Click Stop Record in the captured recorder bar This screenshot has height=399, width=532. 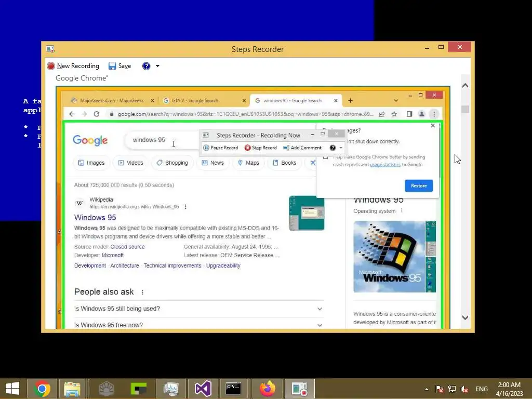[261, 148]
